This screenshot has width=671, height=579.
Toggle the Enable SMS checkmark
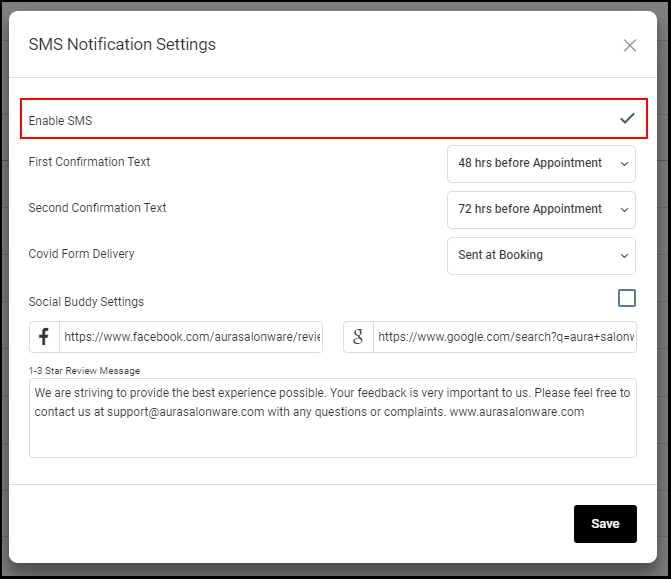click(x=627, y=119)
